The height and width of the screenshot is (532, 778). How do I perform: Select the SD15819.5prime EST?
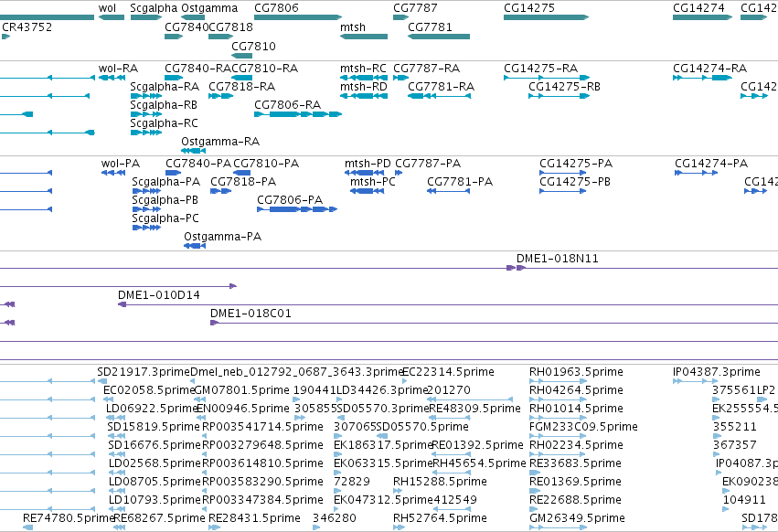point(117,436)
